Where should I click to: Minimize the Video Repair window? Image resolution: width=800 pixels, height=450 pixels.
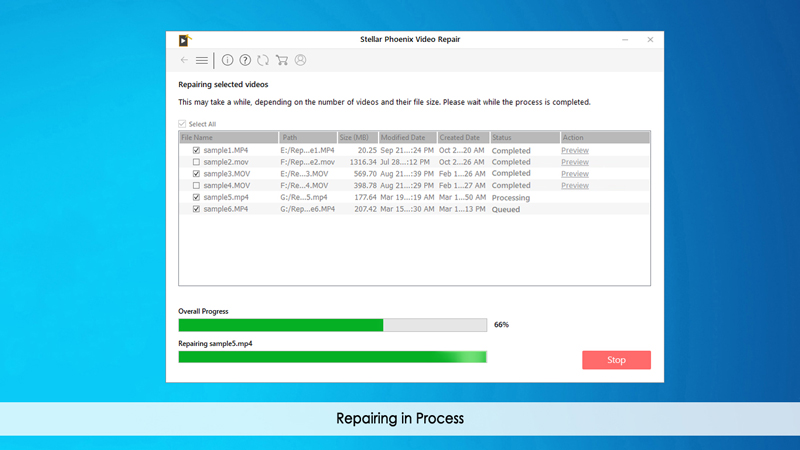tap(625, 39)
